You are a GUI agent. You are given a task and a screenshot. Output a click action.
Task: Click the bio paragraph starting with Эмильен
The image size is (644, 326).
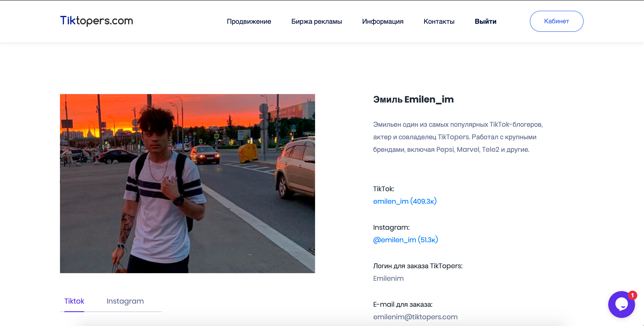(458, 137)
